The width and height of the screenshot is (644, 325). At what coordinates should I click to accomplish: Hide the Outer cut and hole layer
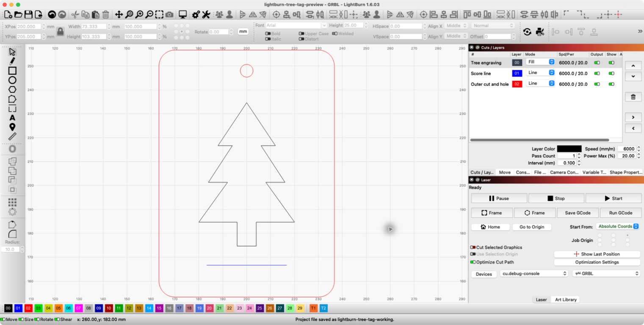611,84
